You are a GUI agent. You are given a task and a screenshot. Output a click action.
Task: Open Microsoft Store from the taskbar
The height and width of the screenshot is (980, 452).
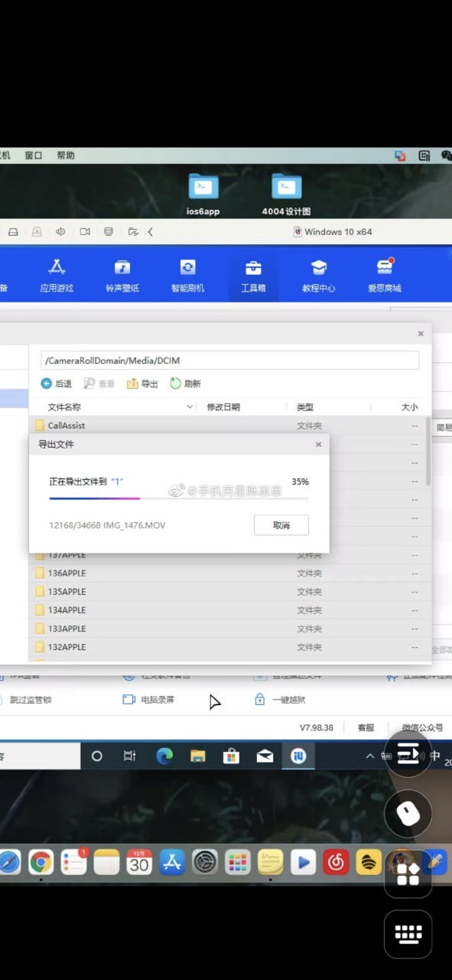[231, 756]
